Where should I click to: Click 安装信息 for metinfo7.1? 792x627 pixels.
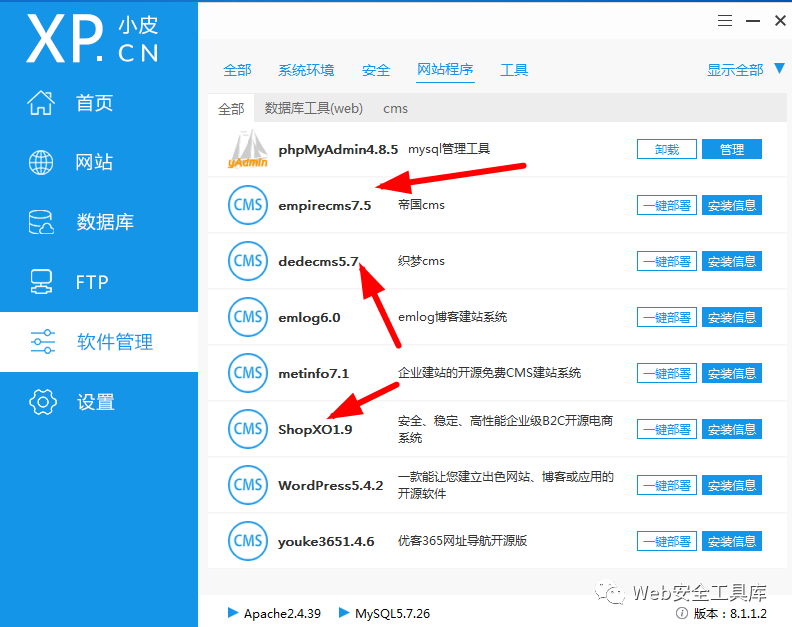coord(732,373)
